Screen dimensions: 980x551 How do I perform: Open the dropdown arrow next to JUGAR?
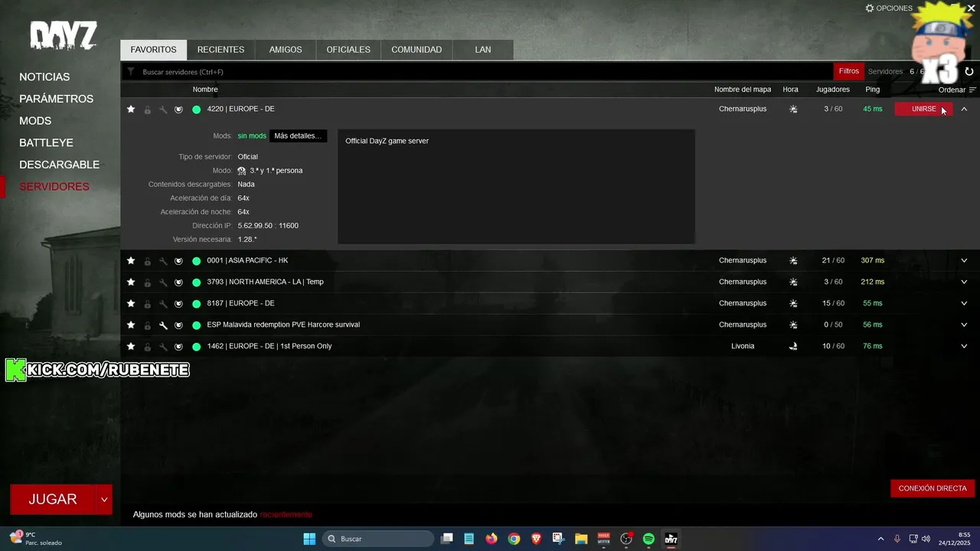pyautogui.click(x=104, y=500)
